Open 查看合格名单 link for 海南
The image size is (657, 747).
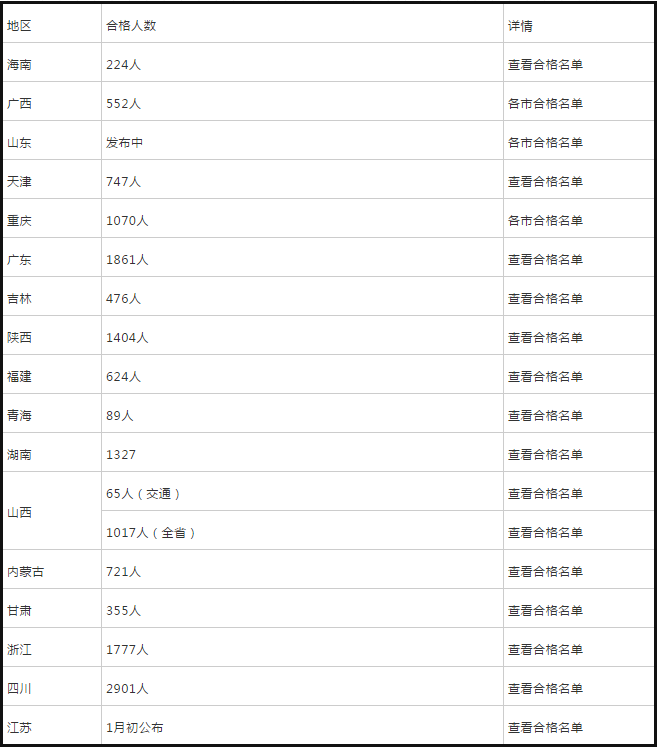(545, 64)
